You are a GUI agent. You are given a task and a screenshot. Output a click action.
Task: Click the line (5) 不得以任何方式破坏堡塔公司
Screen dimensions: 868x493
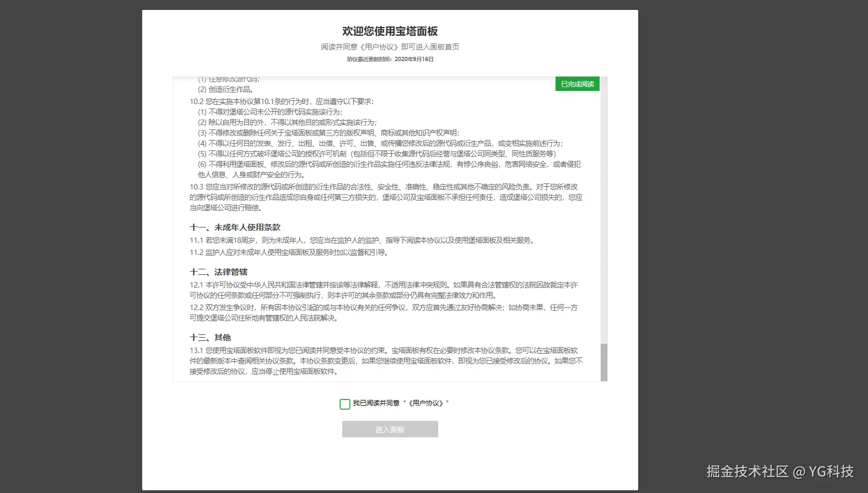coord(378,154)
